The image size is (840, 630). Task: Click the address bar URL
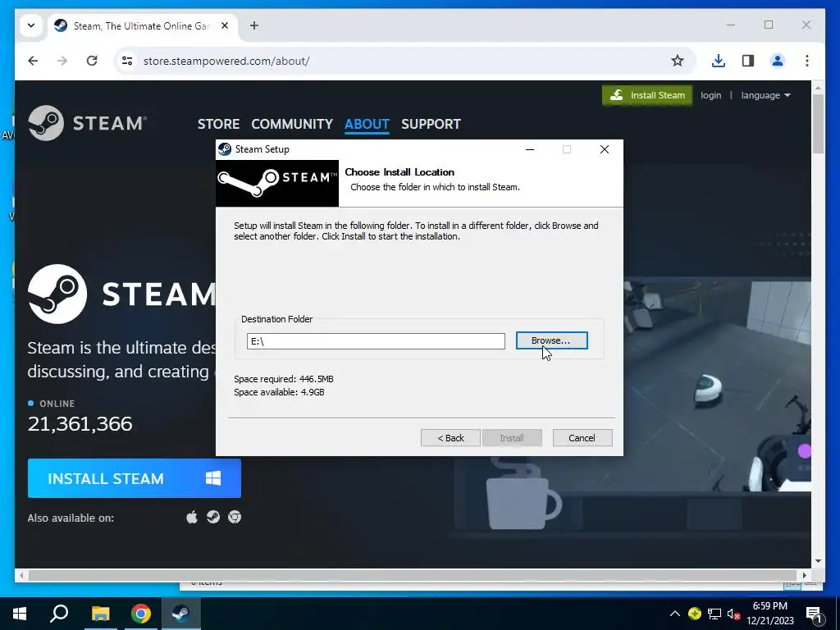coord(226,61)
